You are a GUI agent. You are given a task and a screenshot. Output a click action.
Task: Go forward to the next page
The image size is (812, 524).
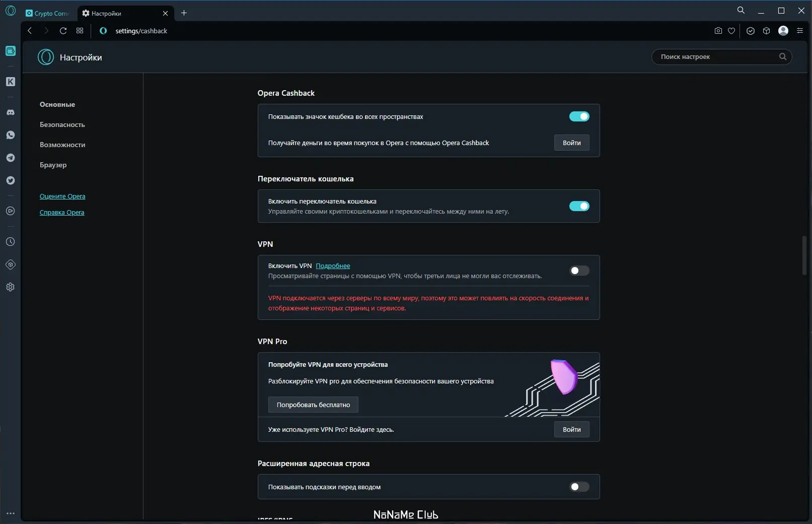tap(46, 31)
